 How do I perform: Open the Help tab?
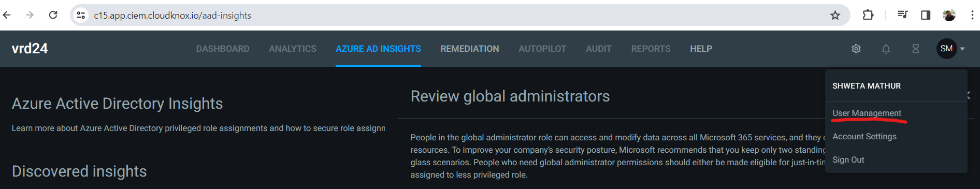pos(701,49)
